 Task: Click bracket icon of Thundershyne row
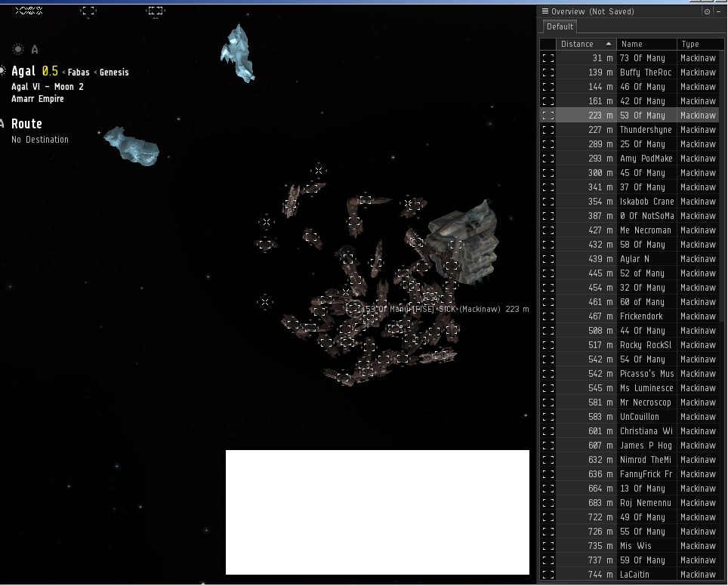[x=548, y=130]
